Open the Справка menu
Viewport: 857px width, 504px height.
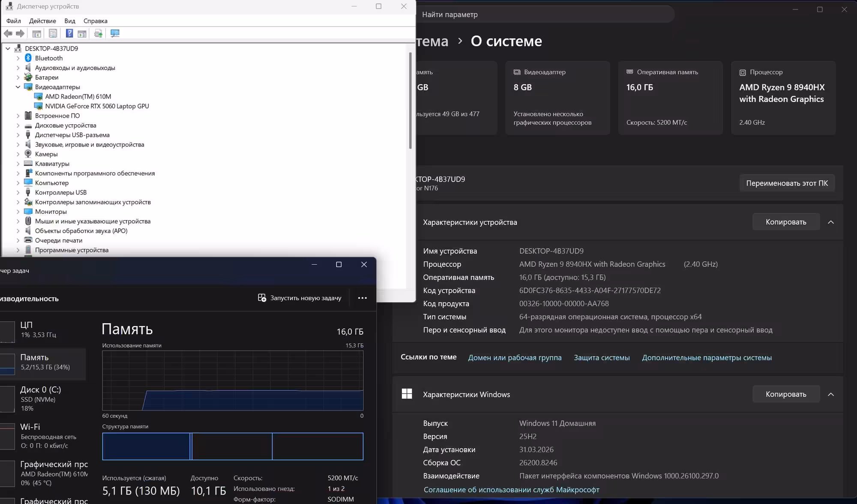click(x=95, y=21)
